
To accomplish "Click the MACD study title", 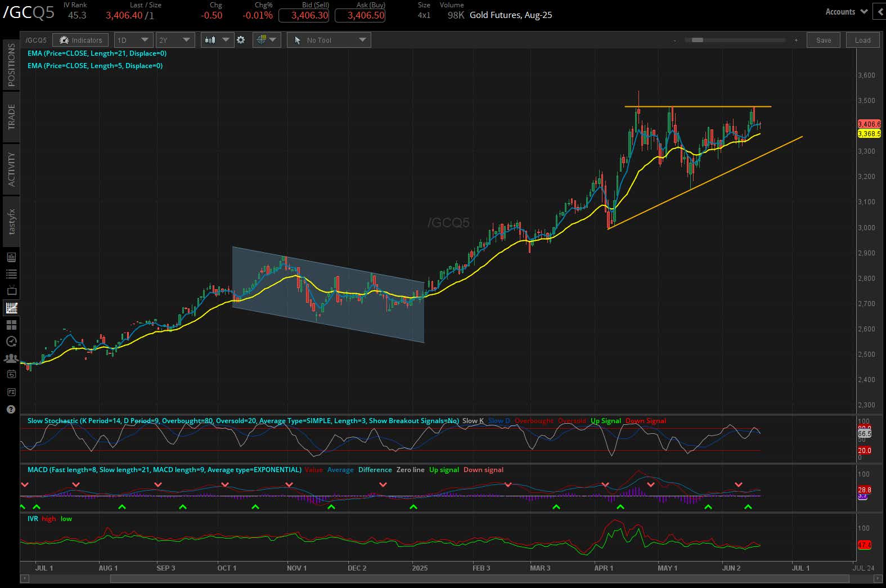I will click(164, 470).
